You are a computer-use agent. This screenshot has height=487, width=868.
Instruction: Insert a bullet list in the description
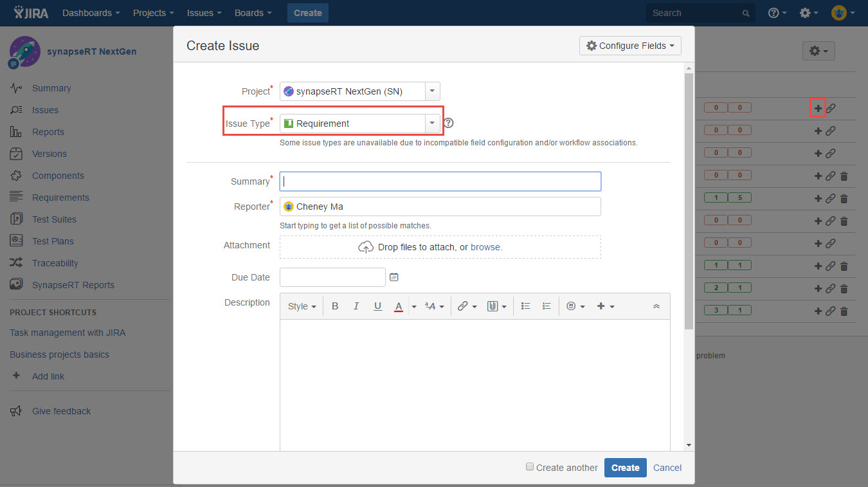point(525,306)
